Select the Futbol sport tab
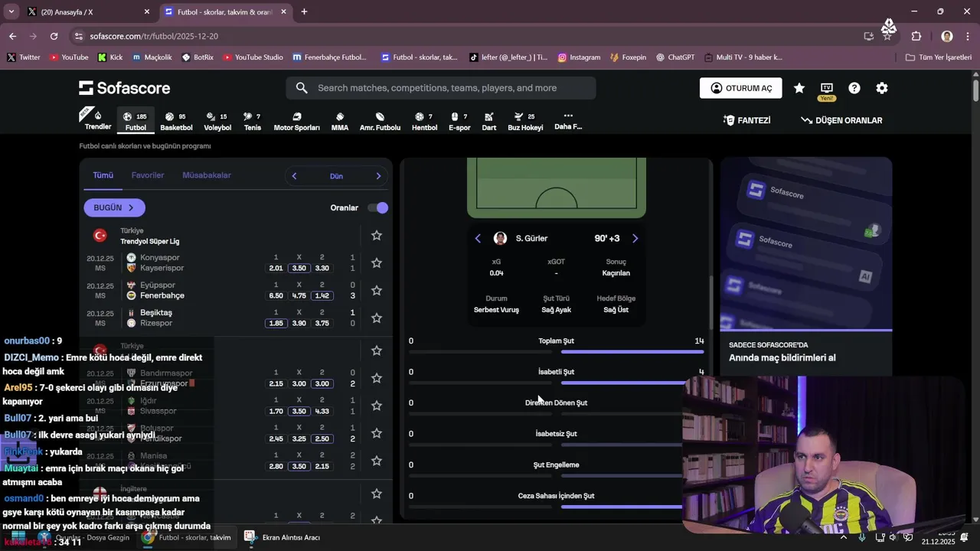 coord(136,121)
